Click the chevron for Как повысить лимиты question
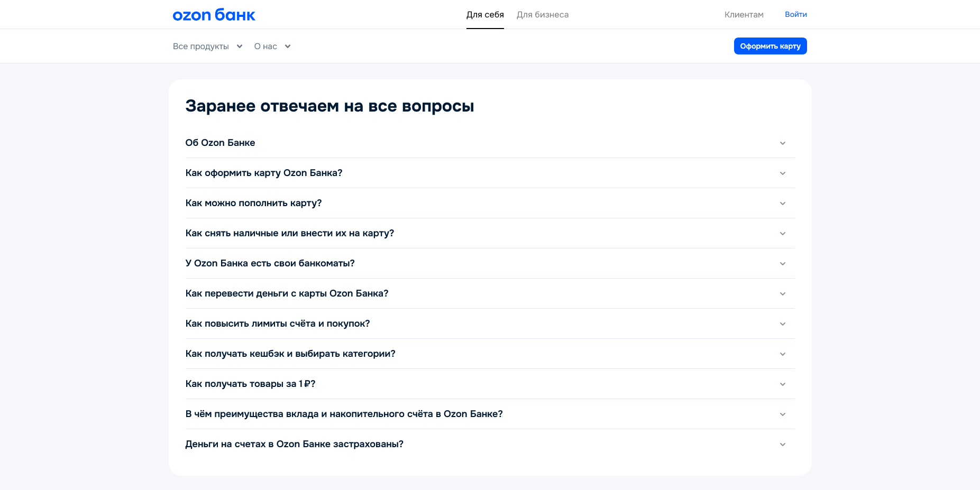Screen dimensions: 980x490 pyautogui.click(x=783, y=324)
